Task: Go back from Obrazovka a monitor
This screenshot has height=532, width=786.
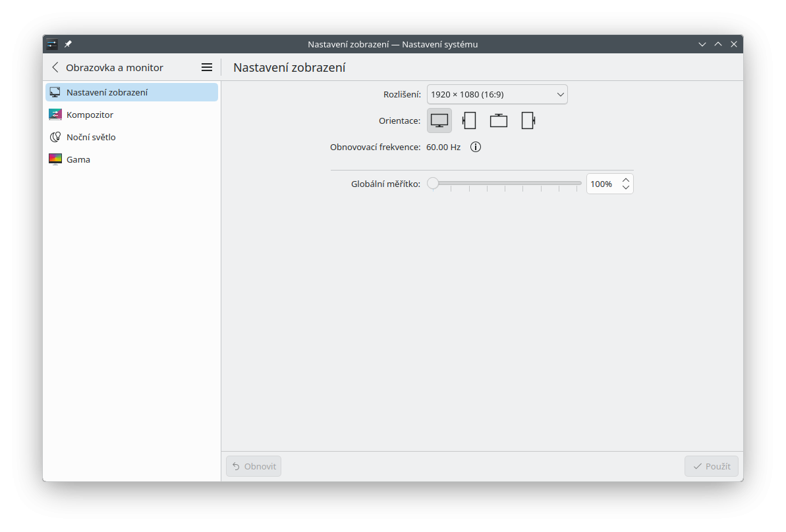Action: (x=55, y=67)
